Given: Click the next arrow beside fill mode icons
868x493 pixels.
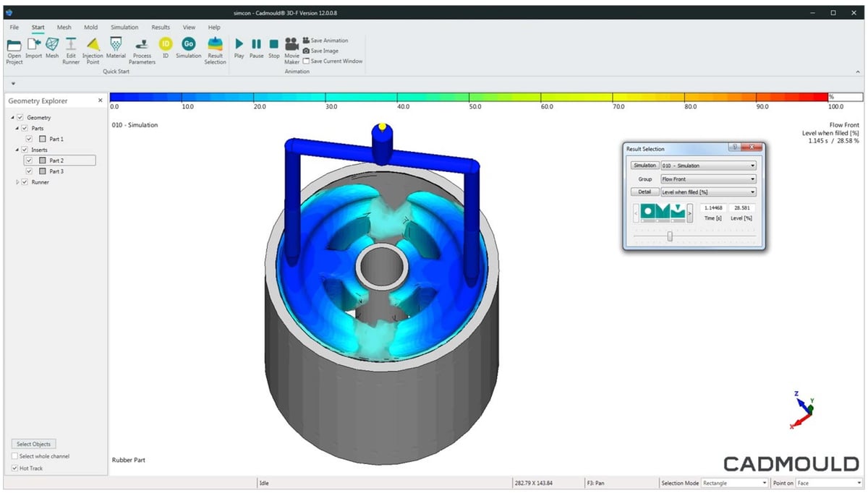Looking at the screenshot, I should pos(690,212).
